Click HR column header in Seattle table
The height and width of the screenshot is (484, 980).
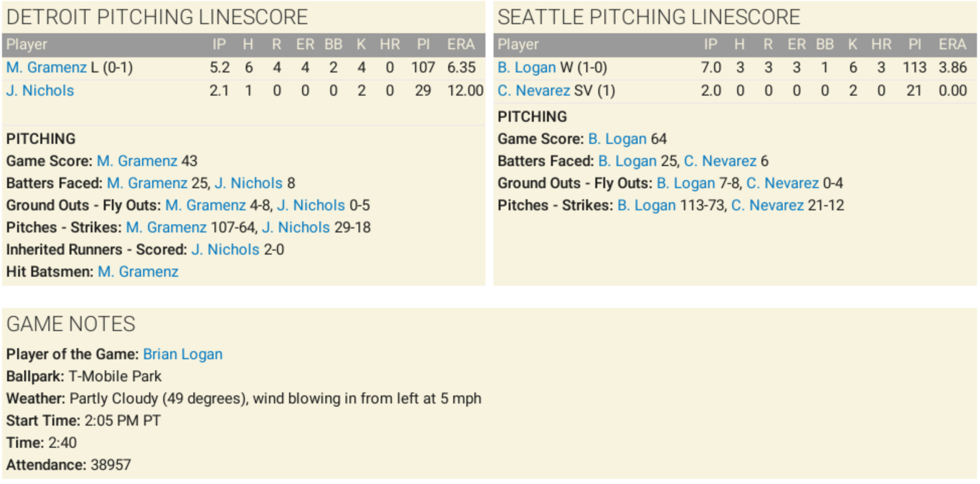tap(881, 45)
